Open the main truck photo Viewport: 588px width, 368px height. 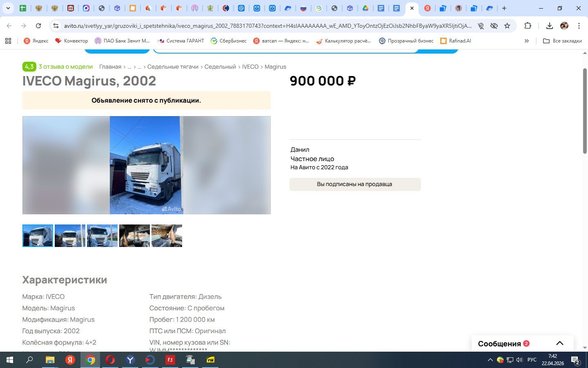tap(146, 165)
